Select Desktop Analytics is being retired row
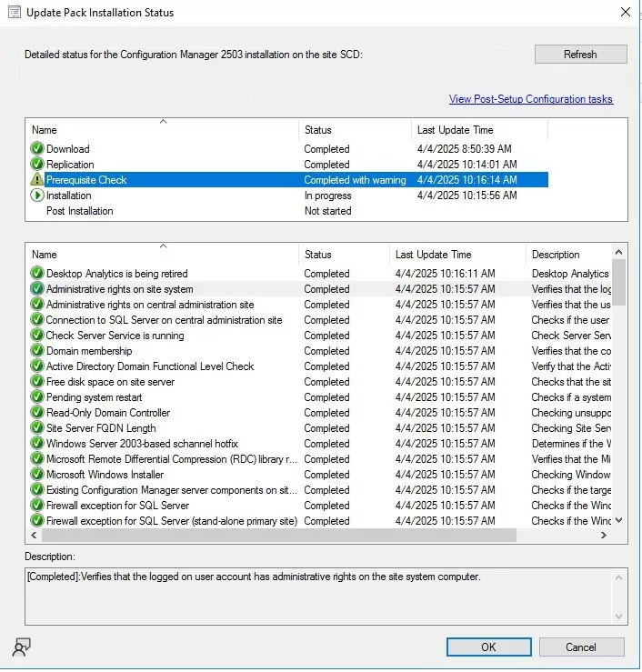This screenshot has width=642, height=672. tap(321, 273)
